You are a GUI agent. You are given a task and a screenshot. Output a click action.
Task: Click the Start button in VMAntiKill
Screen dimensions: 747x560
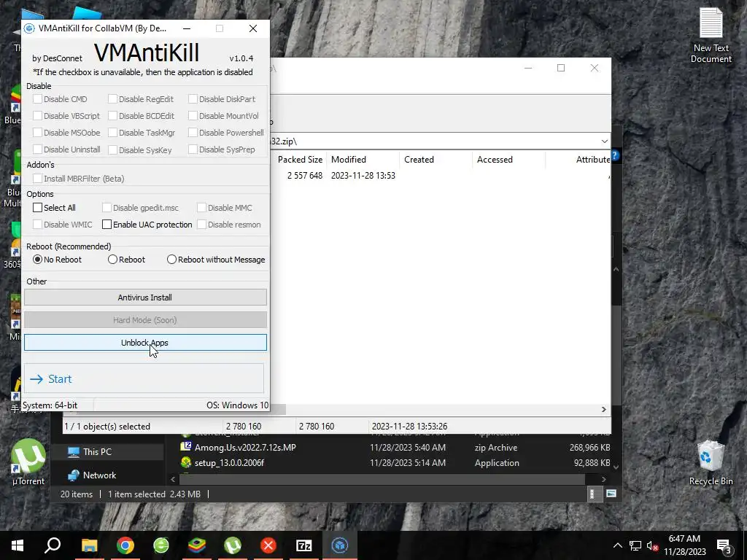tap(144, 378)
